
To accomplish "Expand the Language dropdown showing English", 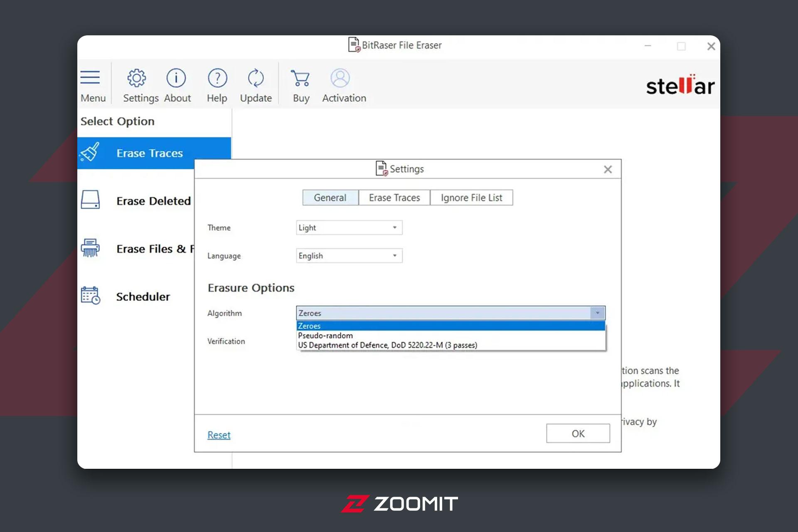I will (x=349, y=256).
